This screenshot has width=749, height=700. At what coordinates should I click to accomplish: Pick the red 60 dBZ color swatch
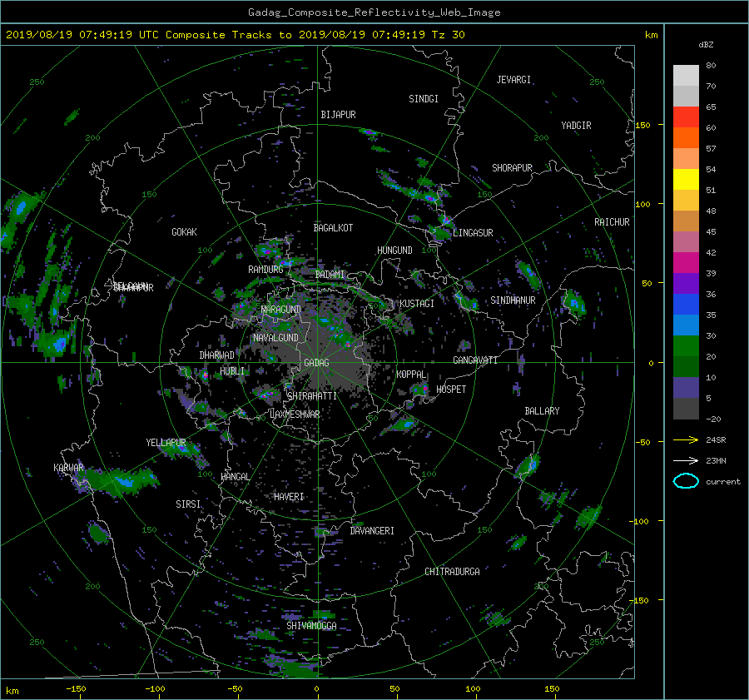[686, 117]
